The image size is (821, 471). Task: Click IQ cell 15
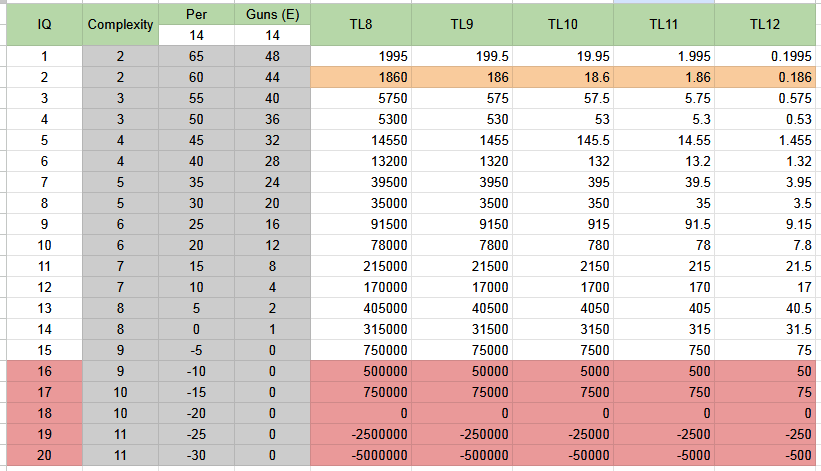pos(45,350)
